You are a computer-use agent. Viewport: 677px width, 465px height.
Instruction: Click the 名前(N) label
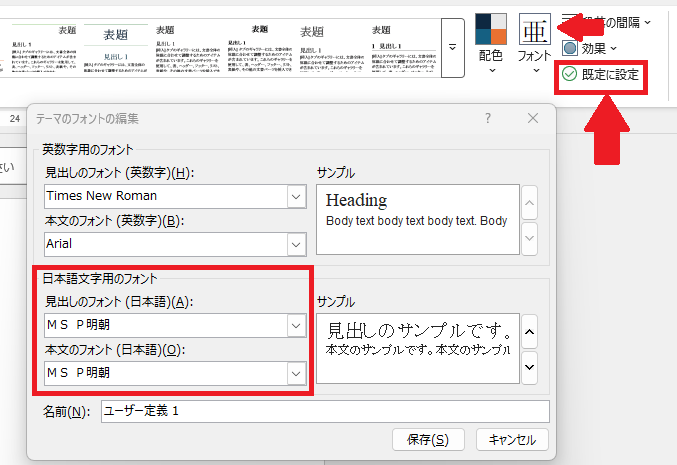(x=66, y=411)
